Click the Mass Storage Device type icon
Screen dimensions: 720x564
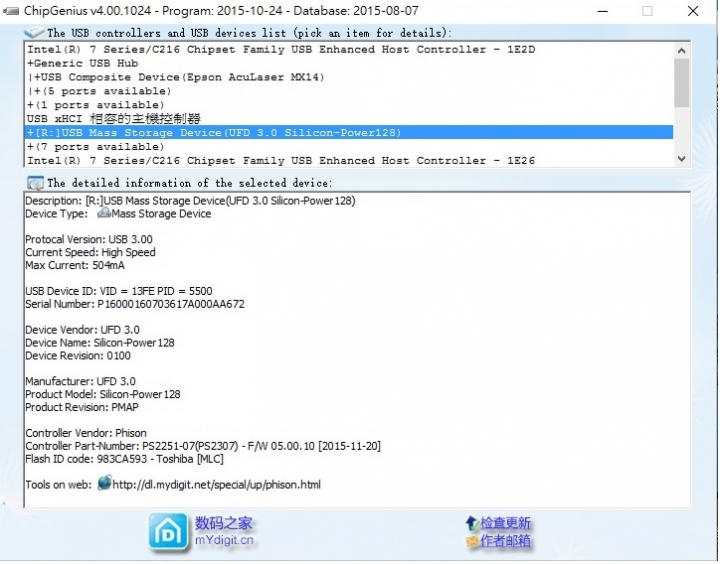[104, 213]
